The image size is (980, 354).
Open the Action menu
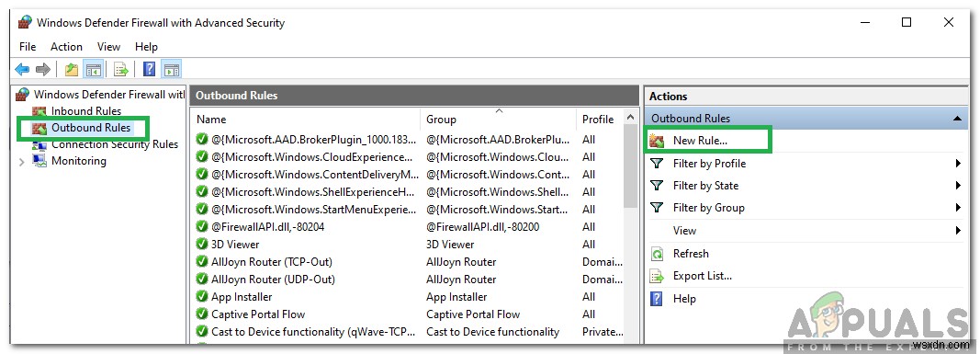pos(66,46)
